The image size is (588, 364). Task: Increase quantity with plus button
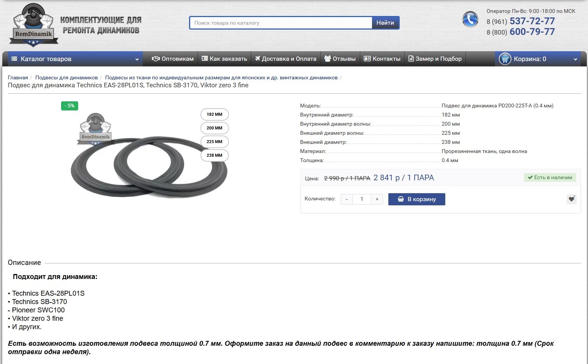[377, 199]
